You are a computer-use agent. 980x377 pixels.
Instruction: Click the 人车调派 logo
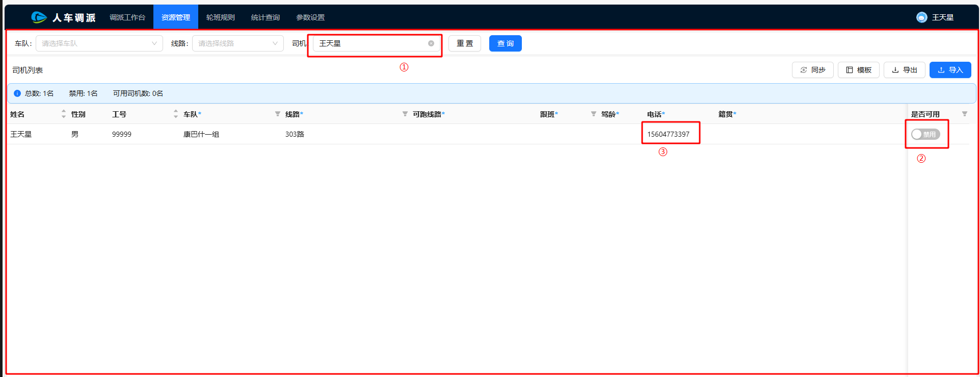(x=64, y=17)
